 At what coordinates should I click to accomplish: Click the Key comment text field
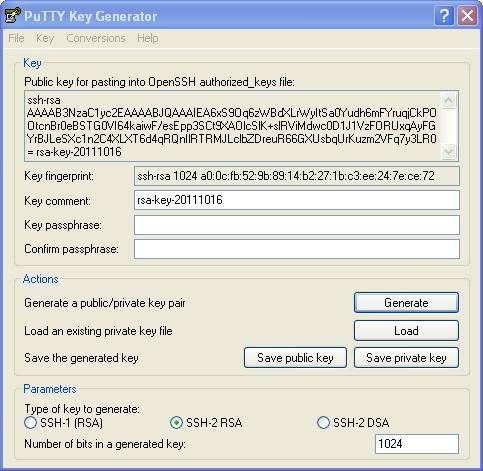pos(297,200)
